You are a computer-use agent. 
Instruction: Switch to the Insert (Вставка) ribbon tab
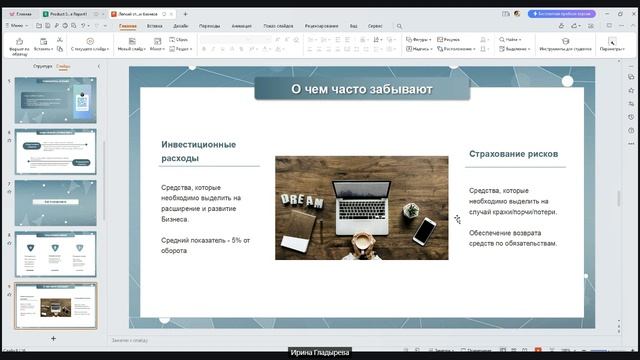pyautogui.click(x=154, y=26)
